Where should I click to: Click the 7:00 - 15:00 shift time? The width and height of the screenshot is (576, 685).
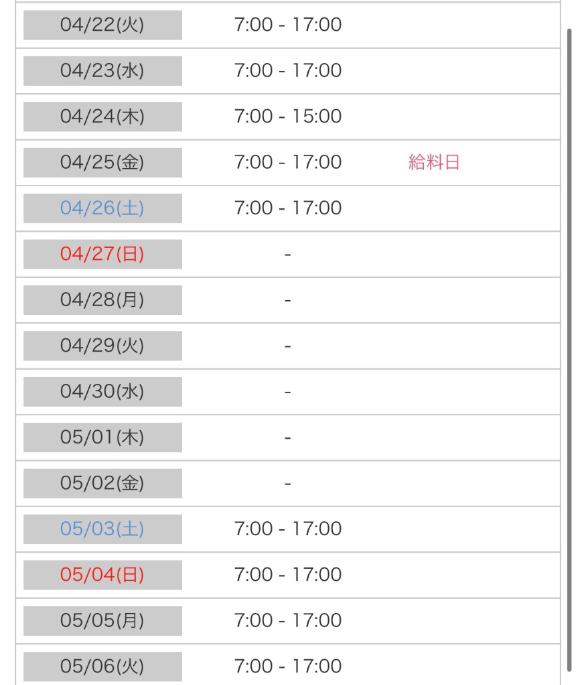pyautogui.click(x=288, y=116)
